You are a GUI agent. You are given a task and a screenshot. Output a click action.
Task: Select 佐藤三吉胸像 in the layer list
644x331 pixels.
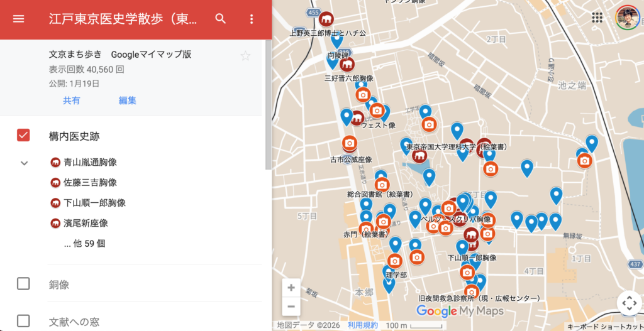90,183
